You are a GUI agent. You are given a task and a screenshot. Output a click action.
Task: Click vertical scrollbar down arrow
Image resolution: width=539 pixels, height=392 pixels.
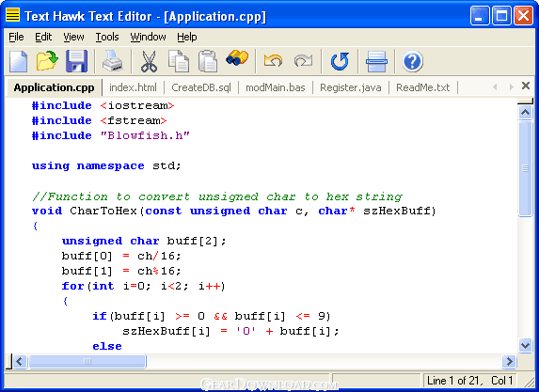(525, 345)
